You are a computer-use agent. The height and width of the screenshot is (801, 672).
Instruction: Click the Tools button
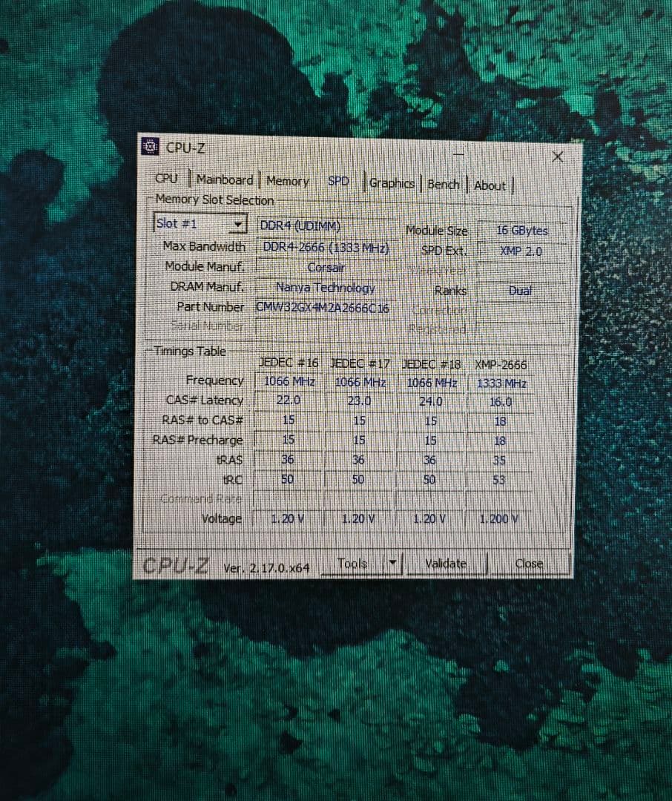(x=352, y=564)
